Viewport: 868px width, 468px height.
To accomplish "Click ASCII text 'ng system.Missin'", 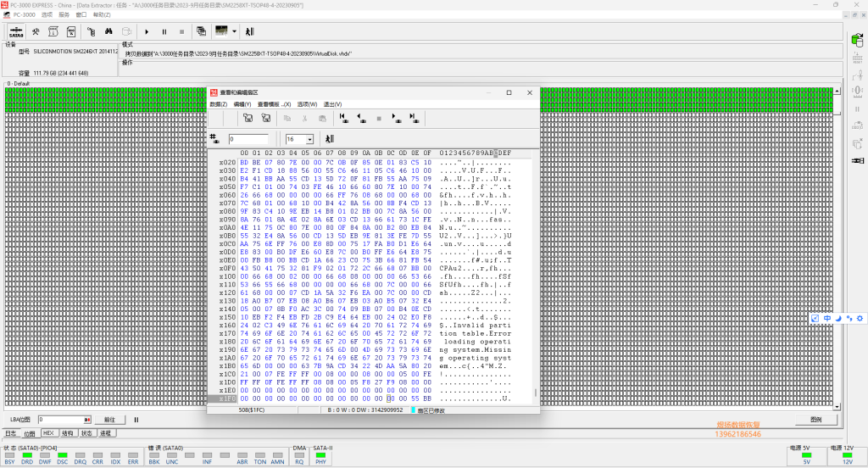I will pyautogui.click(x=475, y=349).
